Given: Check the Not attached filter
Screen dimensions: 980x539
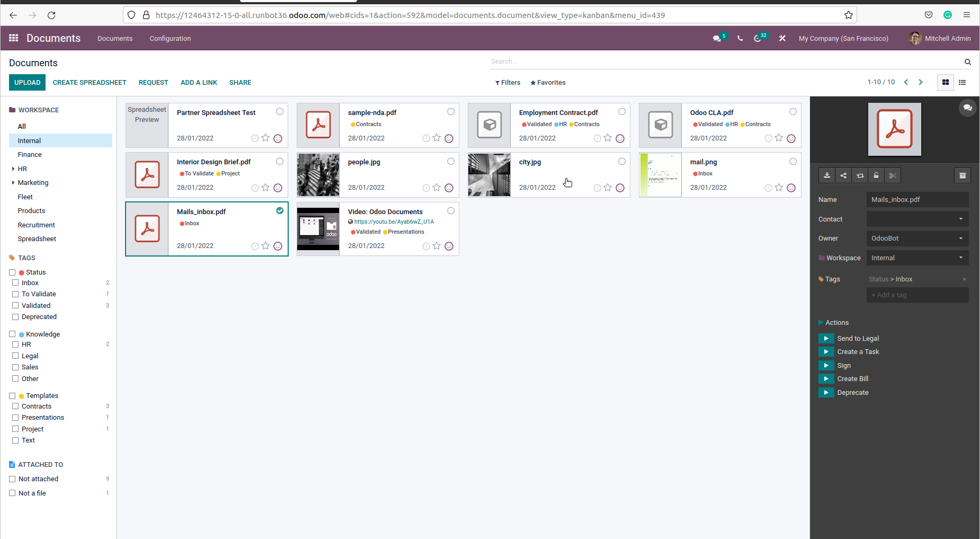Looking at the screenshot, I should coord(12,479).
